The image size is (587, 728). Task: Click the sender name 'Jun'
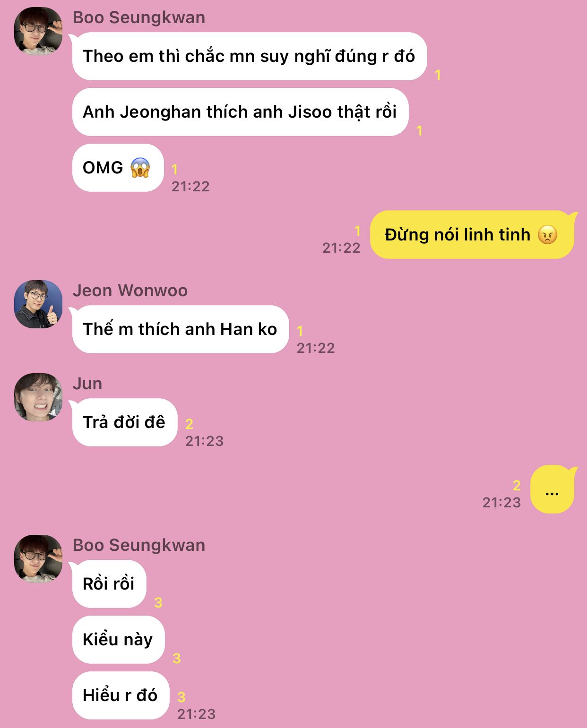click(x=87, y=384)
